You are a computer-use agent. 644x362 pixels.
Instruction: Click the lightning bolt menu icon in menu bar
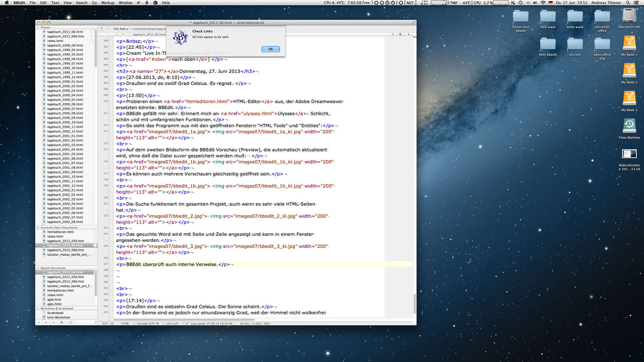[x=147, y=3]
